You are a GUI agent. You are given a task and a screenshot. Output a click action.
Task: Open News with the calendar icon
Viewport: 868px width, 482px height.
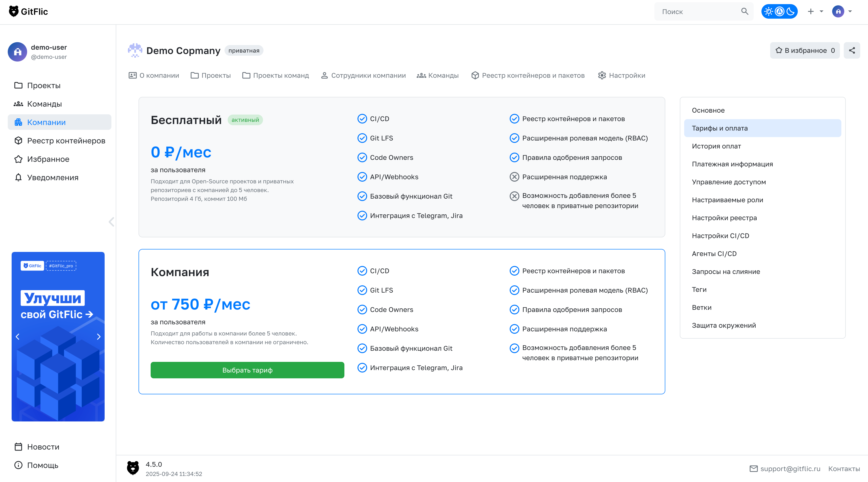tap(19, 447)
